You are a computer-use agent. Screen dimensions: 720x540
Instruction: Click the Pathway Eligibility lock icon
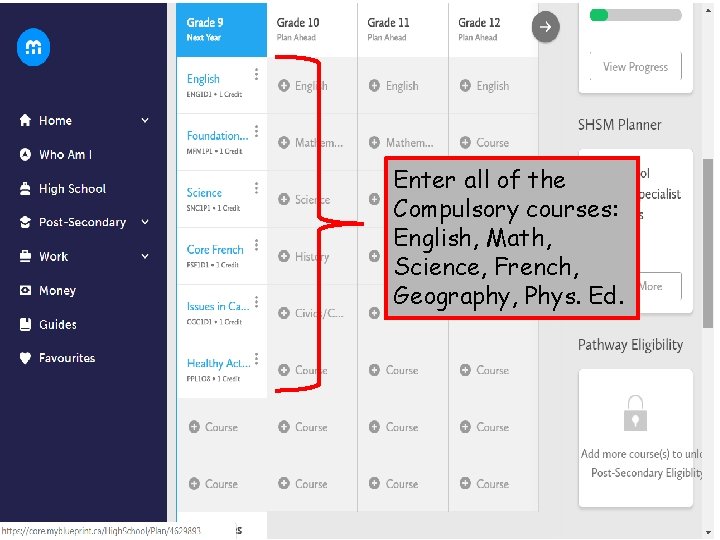coord(635,411)
